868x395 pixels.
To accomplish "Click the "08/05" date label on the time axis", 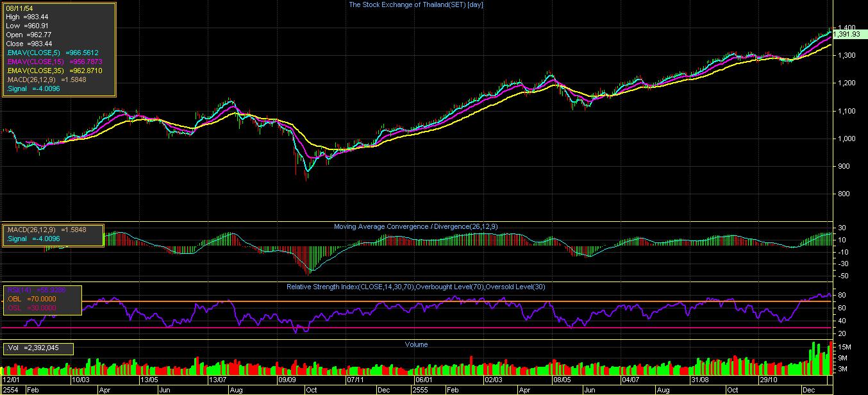I will (x=562, y=380).
